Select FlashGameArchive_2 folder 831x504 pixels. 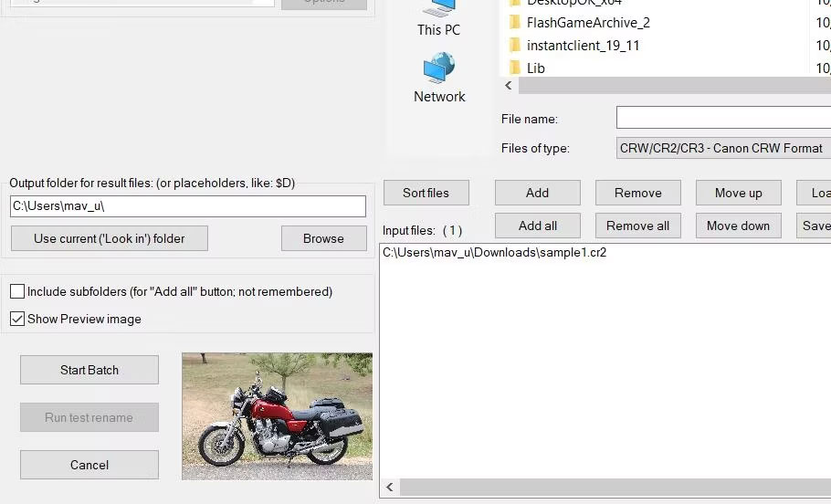pos(587,23)
